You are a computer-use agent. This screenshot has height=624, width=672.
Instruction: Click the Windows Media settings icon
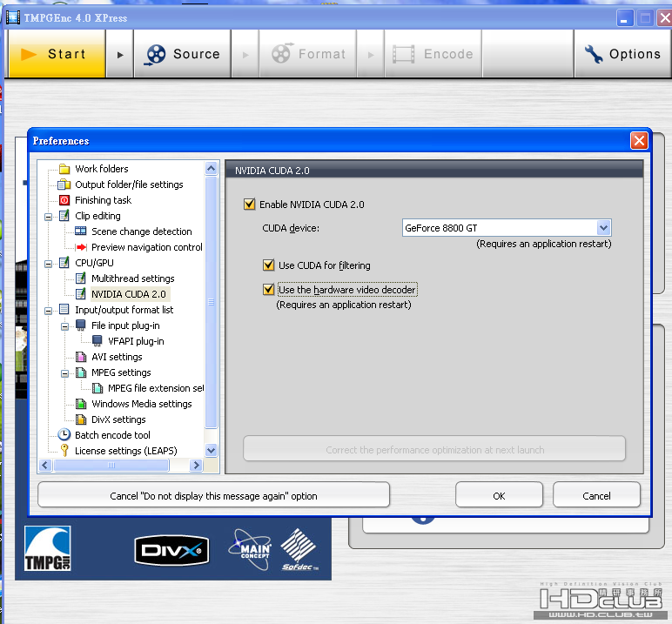pos(81,404)
